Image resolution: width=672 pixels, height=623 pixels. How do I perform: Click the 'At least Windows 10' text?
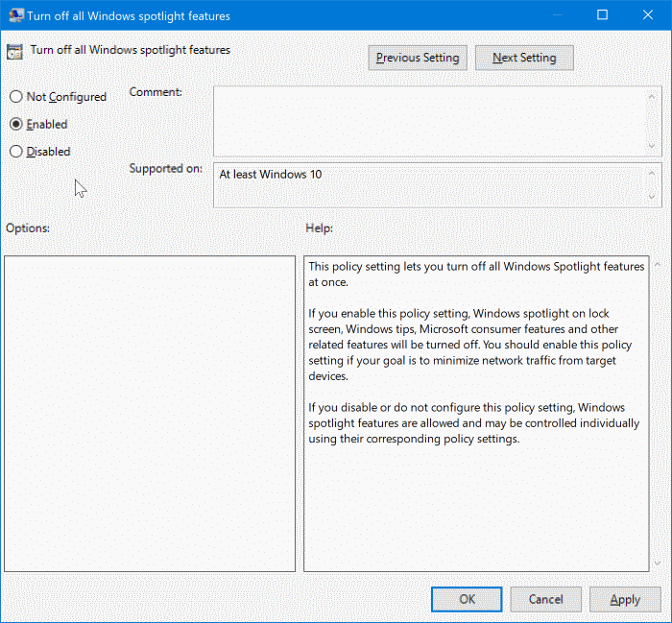click(271, 175)
